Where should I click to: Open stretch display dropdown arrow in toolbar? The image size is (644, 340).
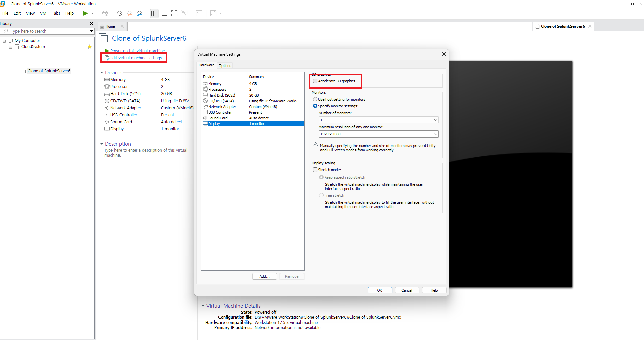point(221,13)
